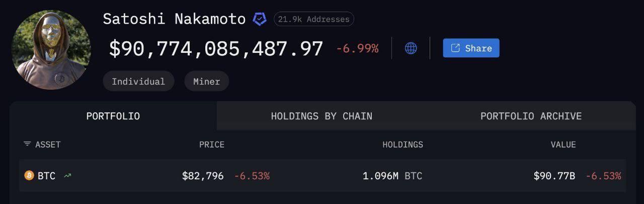Click the orange BTC coin icon
Viewport: 644px width, 204px height.
pyautogui.click(x=29, y=175)
